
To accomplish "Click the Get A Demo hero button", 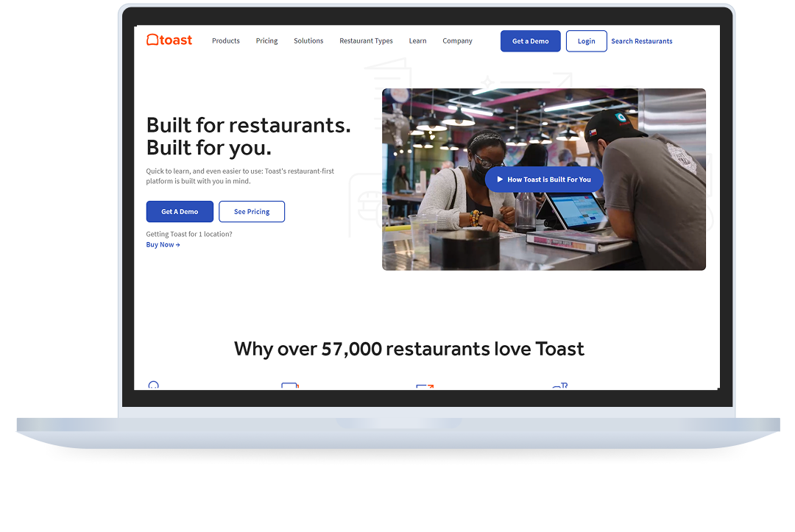I will 180,212.
